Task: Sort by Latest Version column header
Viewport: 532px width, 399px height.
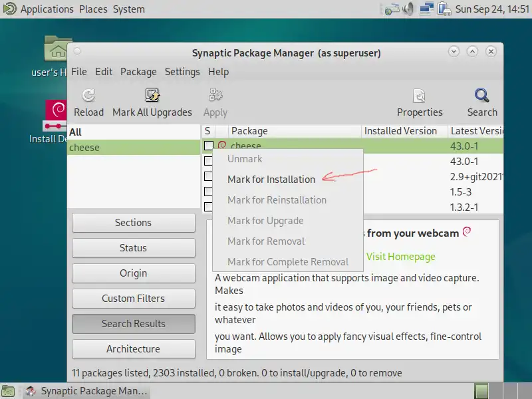Action: (475, 131)
